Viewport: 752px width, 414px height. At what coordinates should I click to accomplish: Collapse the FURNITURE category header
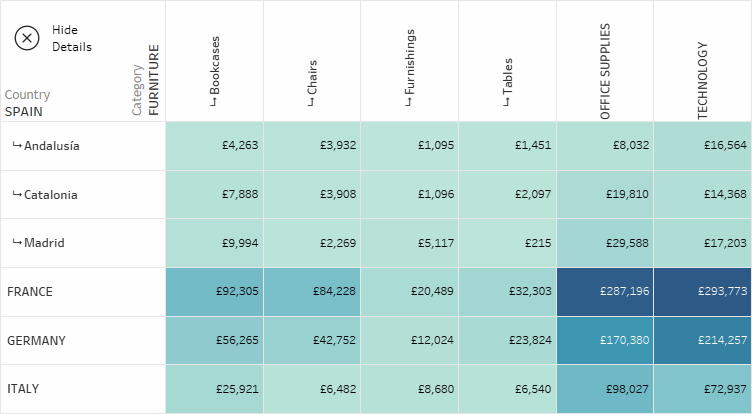click(x=153, y=80)
